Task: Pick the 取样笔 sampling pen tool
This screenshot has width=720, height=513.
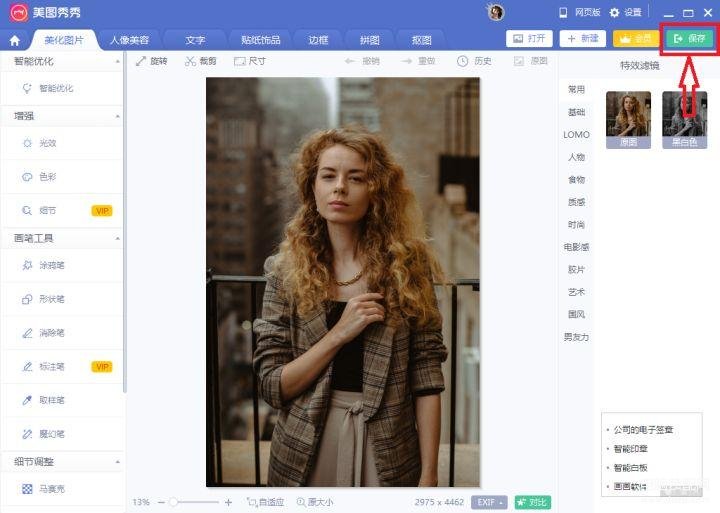Action: pos(50,400)
